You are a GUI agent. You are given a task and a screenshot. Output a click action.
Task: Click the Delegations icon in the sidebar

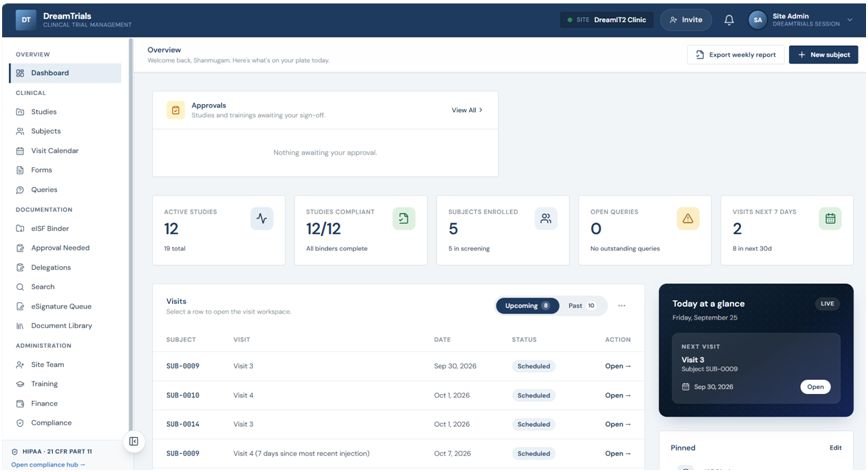coord(20,267)
